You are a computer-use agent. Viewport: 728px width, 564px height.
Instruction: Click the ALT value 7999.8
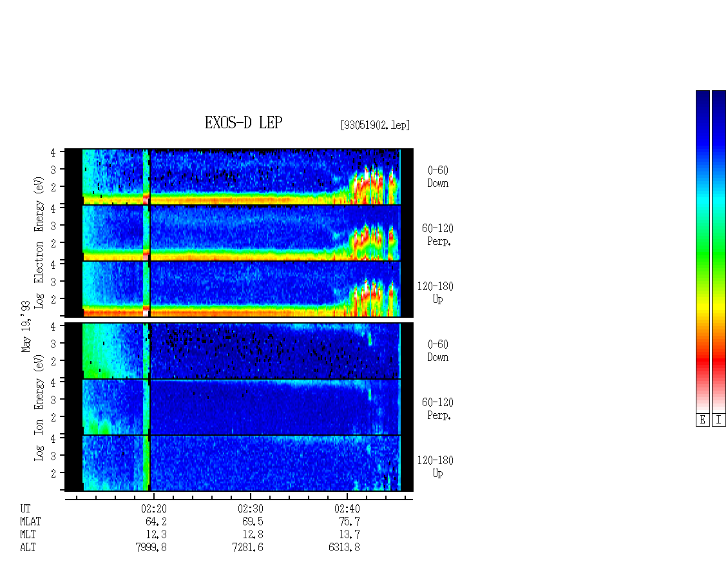151,548
